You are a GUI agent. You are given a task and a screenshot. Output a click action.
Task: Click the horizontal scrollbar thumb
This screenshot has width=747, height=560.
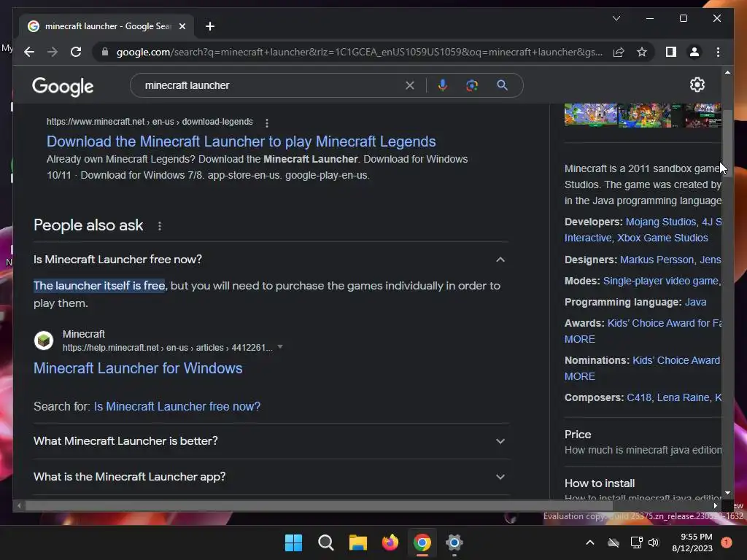[319, 506]
